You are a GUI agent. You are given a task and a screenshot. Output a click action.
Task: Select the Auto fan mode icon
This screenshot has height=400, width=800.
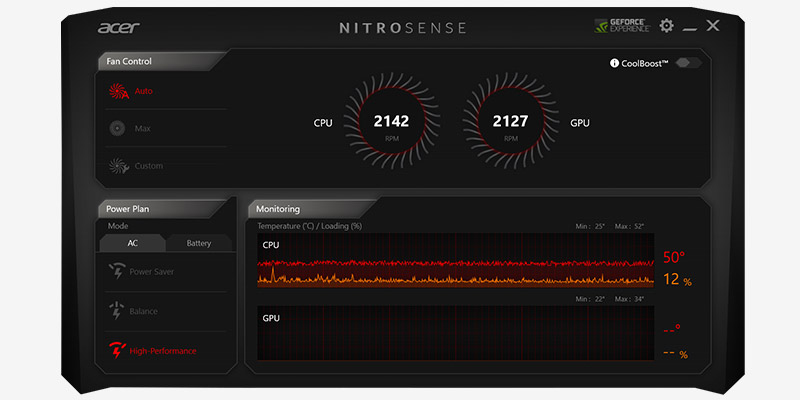pos(118,91)
